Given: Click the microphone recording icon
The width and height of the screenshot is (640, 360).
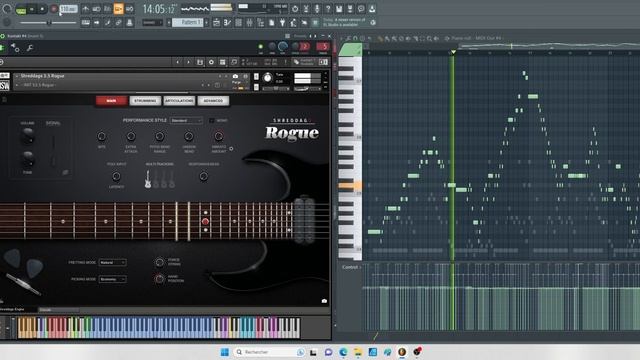Looking at the screenshot, I should [x=317, y=9].
